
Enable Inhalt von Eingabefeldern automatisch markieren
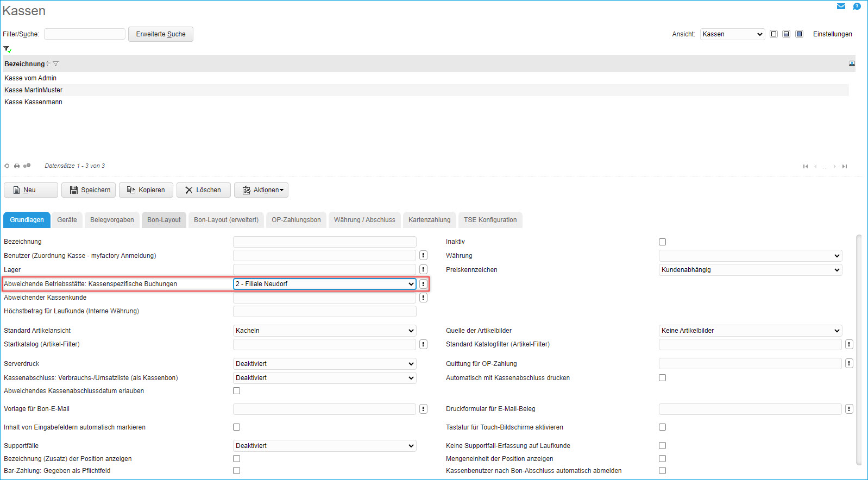[x=236, y=427]
